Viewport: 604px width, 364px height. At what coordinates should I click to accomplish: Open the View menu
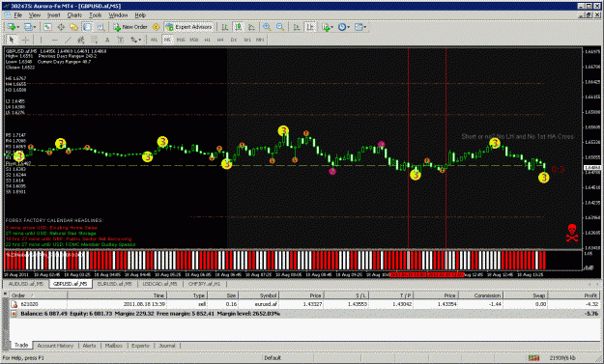pyautogui.click(x=34, y=15)
